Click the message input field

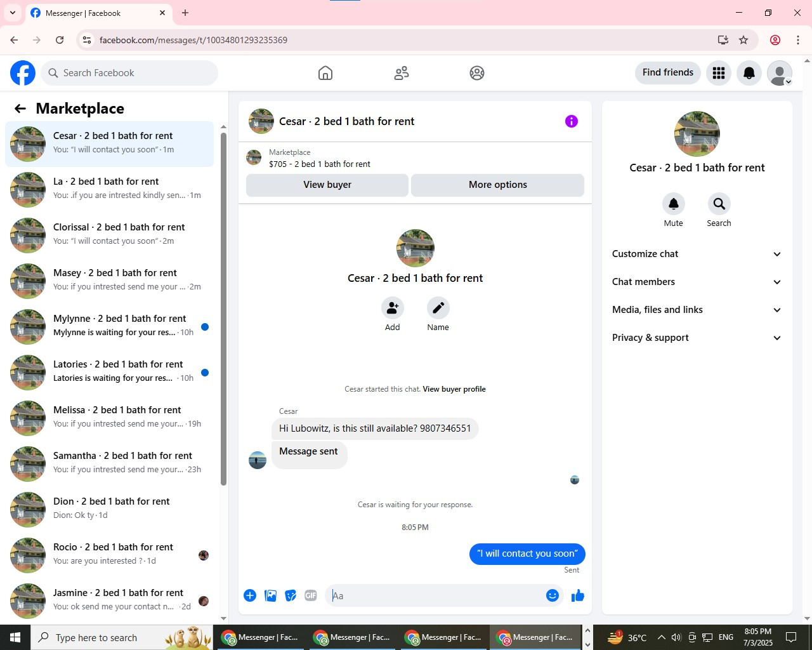tap(436, 595)
